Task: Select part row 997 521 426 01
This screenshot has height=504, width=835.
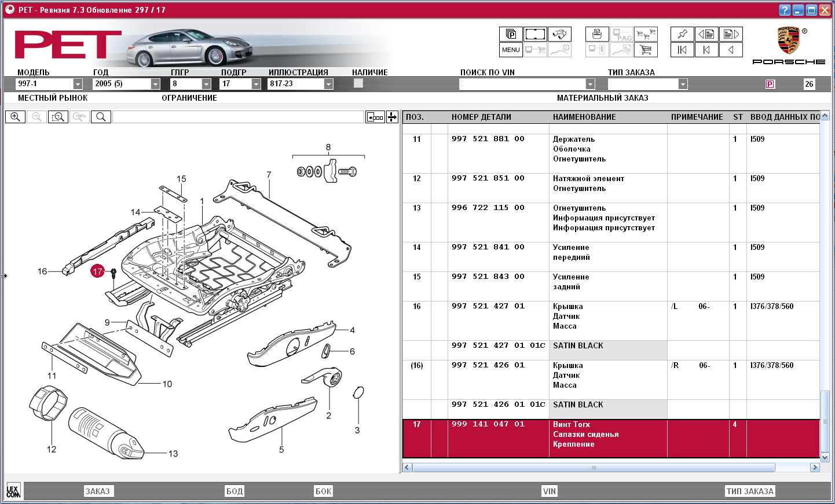Action: coord(611,380)
